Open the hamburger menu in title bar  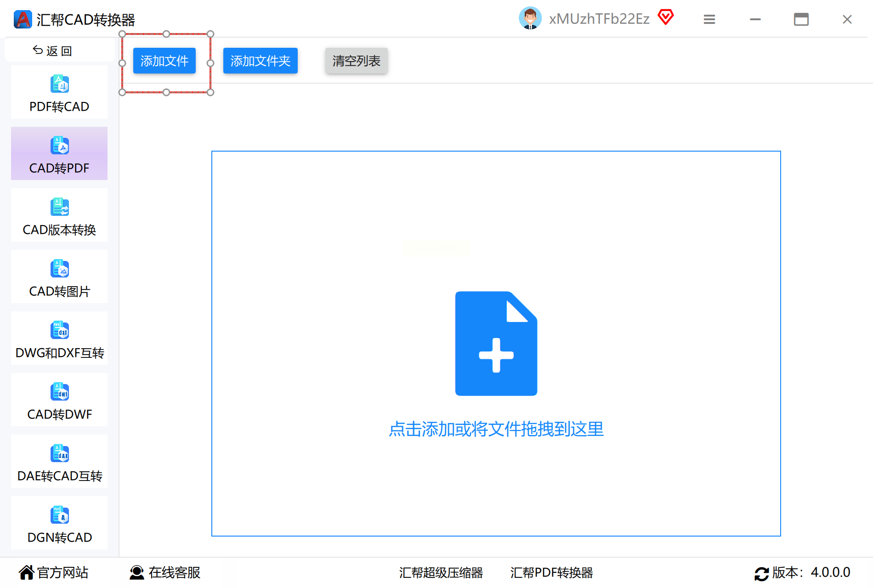point(709,19)
